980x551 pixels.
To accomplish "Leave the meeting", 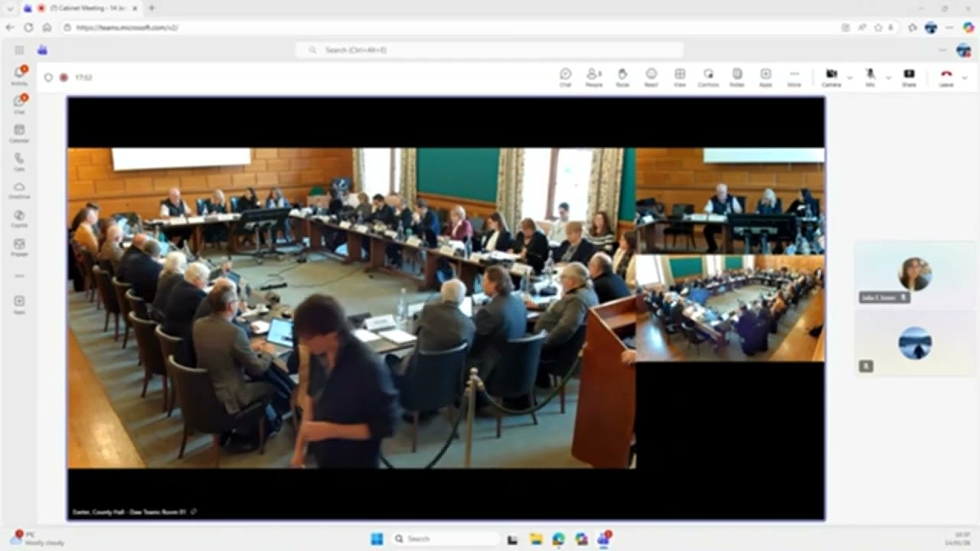I will click(x=946, y=77).
